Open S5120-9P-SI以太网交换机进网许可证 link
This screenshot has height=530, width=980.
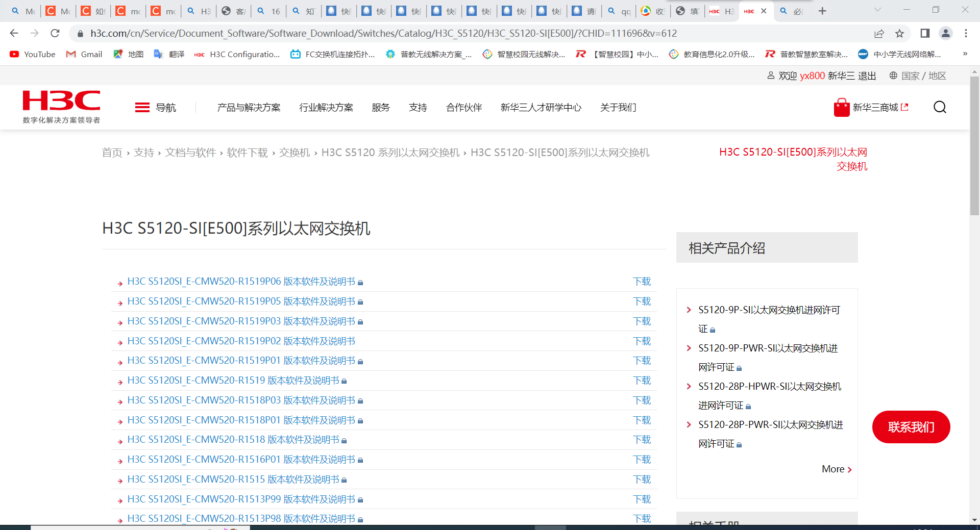point(769,319)
